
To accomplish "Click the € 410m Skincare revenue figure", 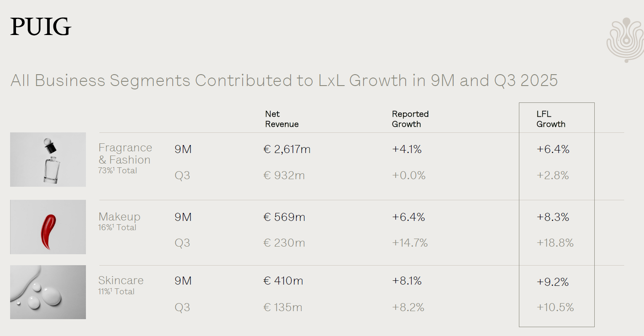I will coord(283,281).
